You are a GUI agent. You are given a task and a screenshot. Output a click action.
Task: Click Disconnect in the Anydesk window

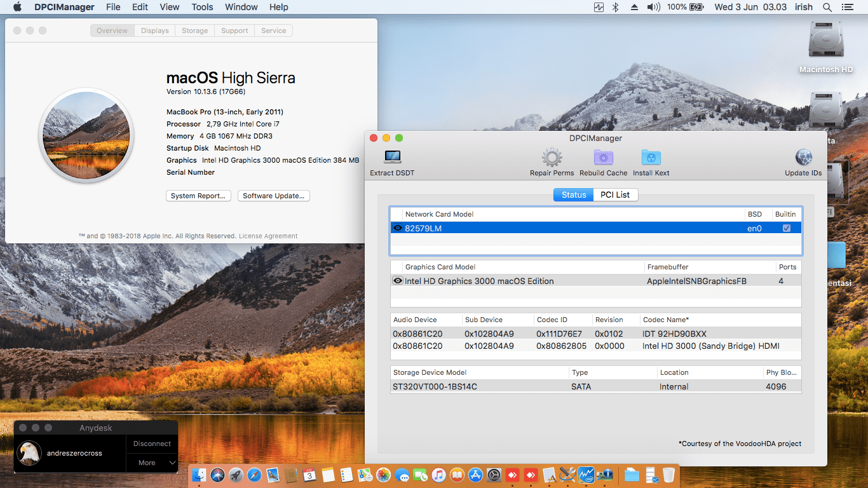pyautogui.click(x=151, y=443)
